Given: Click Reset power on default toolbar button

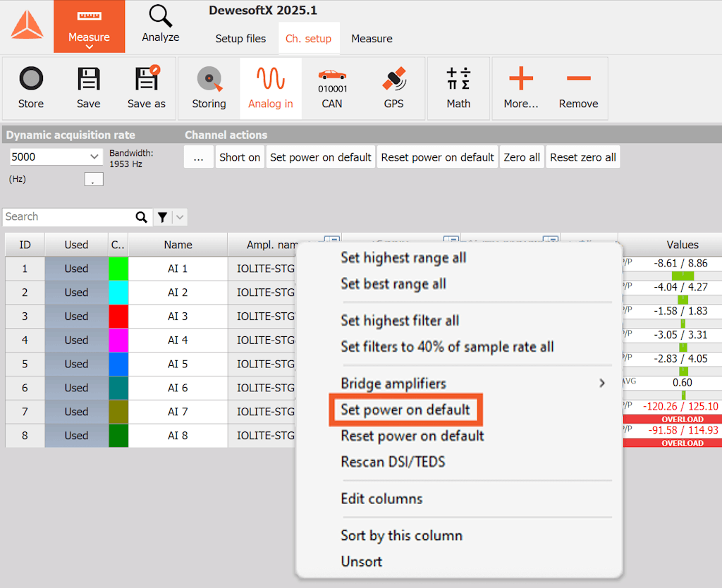Looking at the screenshot, I should click(437, 157).
